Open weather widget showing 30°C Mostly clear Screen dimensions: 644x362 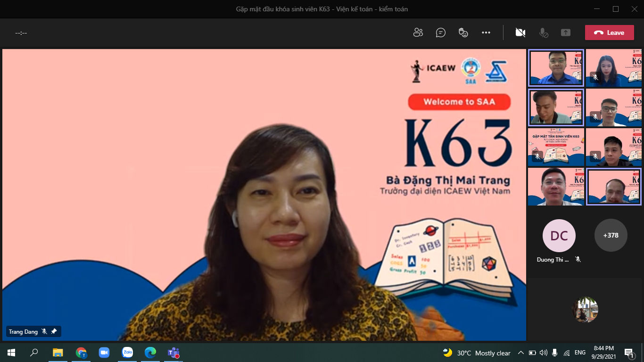pos(477,353)
